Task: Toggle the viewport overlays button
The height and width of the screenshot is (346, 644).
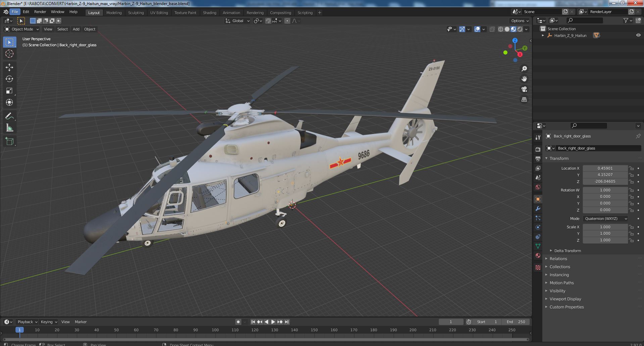Action: tap(477, 29)
